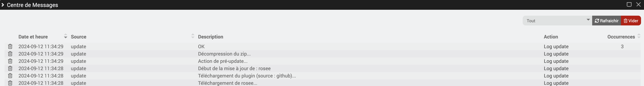
Task: Open Log update for Décompression du zip row
Action: click(x=556, y=54)
